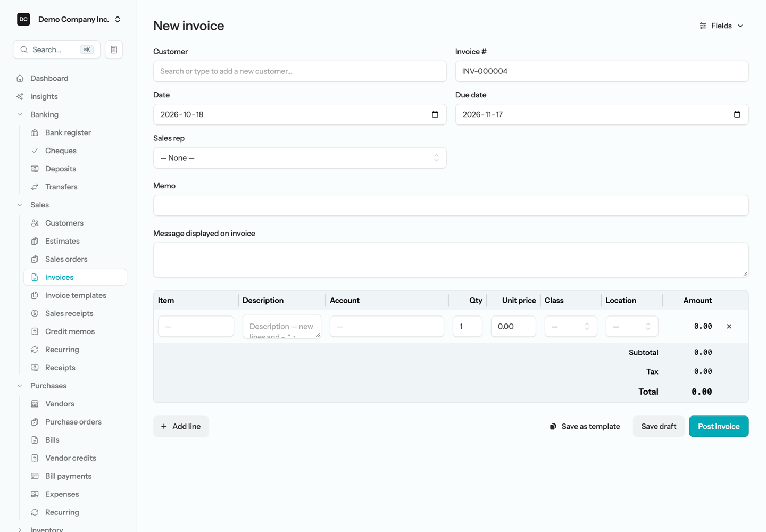766x532 pixels.
Task: Open the Sales rep dropdown
Action: pos(300,158)
